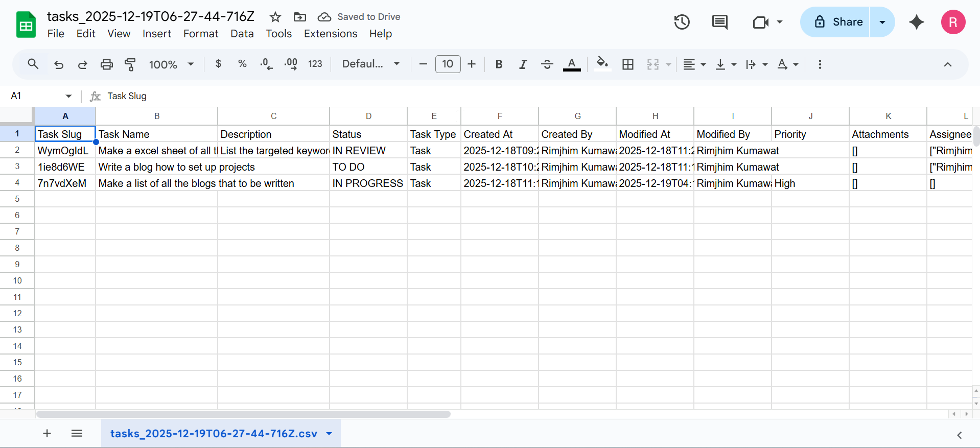Decrease decimal places
Image resolution: width=980 pixels, height=448 pixels.
[x=266, y=64]
